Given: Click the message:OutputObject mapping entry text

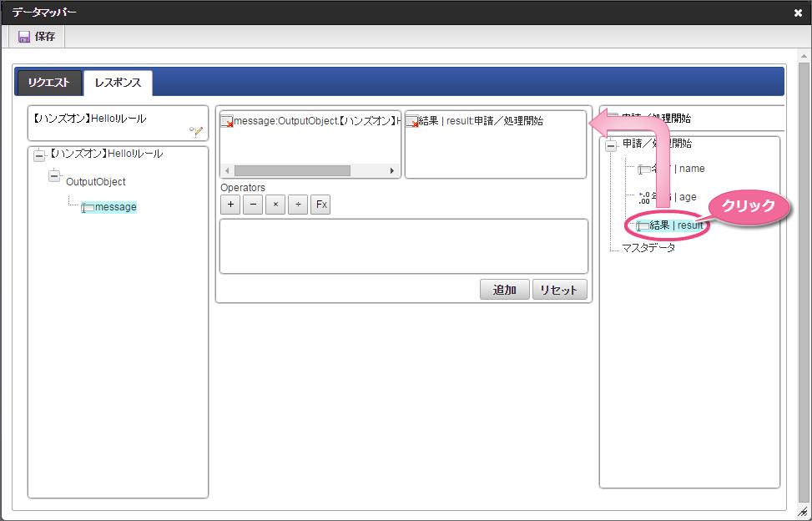Looking at the screenshot, I should (x=317, y=121).
